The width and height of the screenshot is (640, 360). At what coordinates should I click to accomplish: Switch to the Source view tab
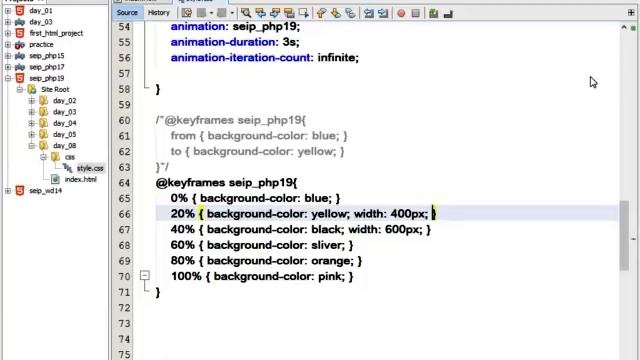click(x=127, y=13)
